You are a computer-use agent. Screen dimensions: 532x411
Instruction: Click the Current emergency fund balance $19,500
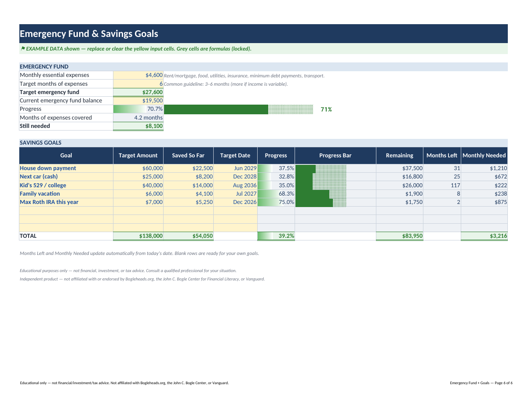coord(138,101)
